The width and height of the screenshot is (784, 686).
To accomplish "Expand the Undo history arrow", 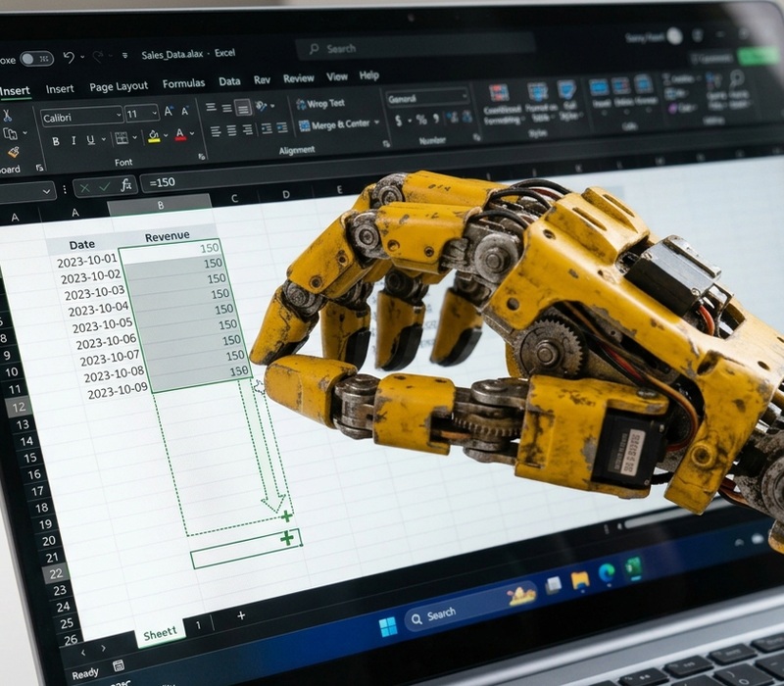I will tap(82, 57).
